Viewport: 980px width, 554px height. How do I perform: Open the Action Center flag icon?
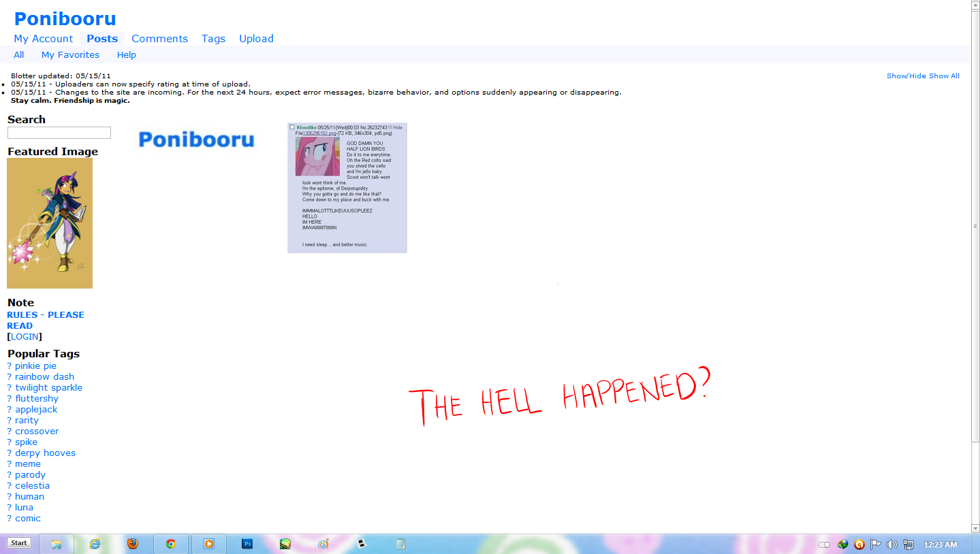[x=876, y=544]
